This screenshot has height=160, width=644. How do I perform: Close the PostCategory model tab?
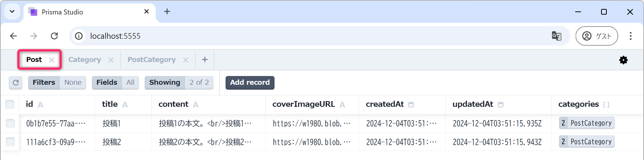pyautogui.click(x=186, y=60)
